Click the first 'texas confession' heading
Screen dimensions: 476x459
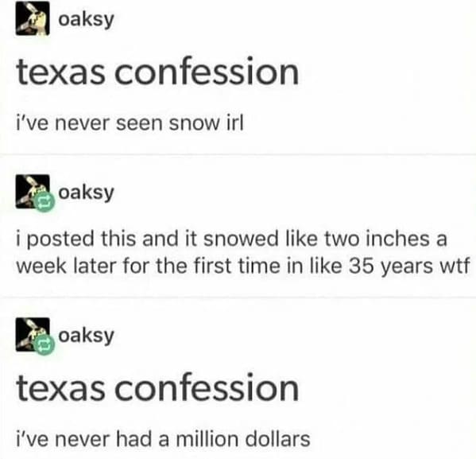click(158, 72)
